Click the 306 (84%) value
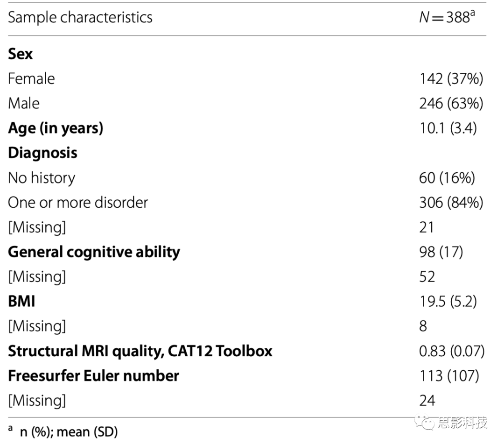Viewport: 504px width, 445px height. coord(451,203)
